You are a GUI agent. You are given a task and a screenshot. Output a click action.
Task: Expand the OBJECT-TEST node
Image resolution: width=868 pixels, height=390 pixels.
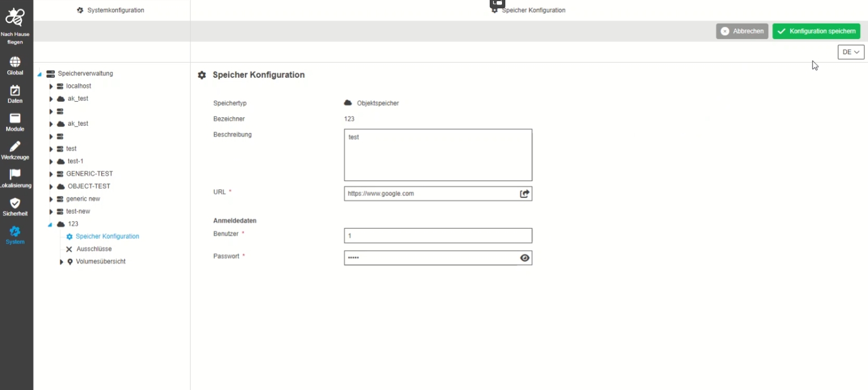point(51,186)
